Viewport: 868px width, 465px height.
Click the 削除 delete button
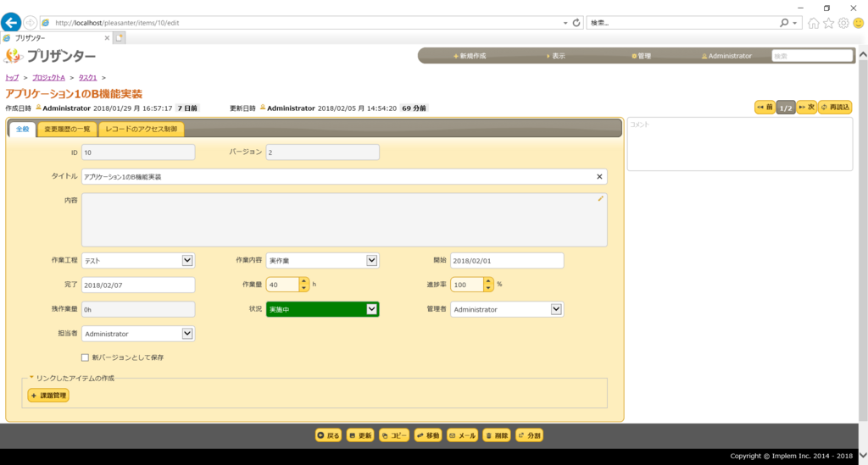[497, 435]
